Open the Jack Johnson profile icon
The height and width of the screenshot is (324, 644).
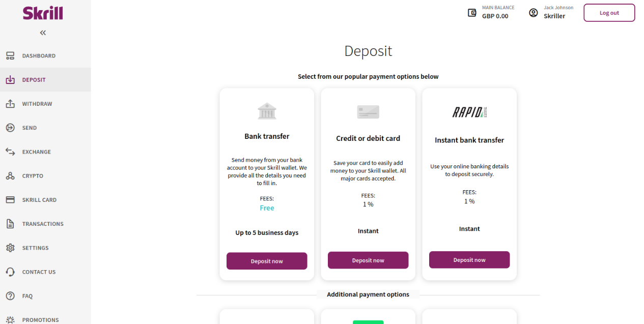pyautogui.click(x=534, y=13)
